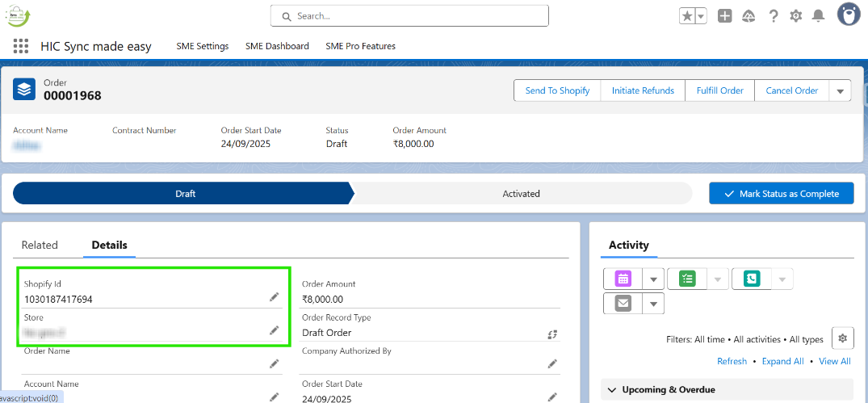Click Mark Status as Complete

781,194
